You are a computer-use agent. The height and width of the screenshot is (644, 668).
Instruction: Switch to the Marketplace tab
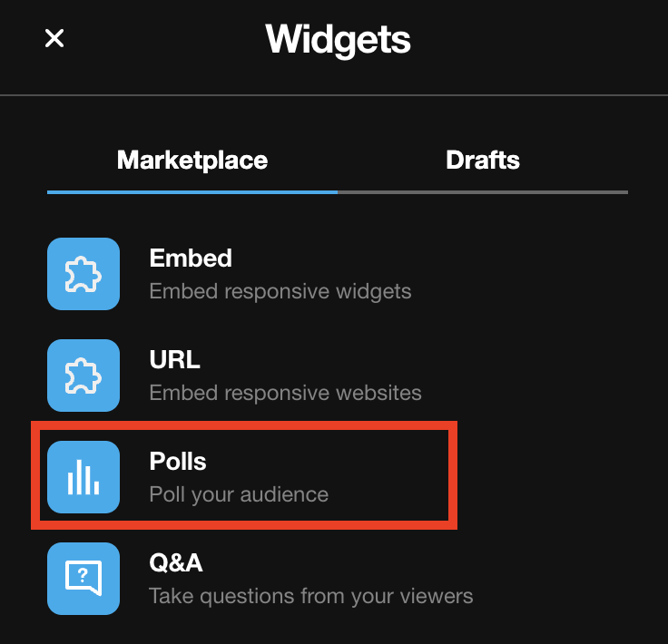192,160
